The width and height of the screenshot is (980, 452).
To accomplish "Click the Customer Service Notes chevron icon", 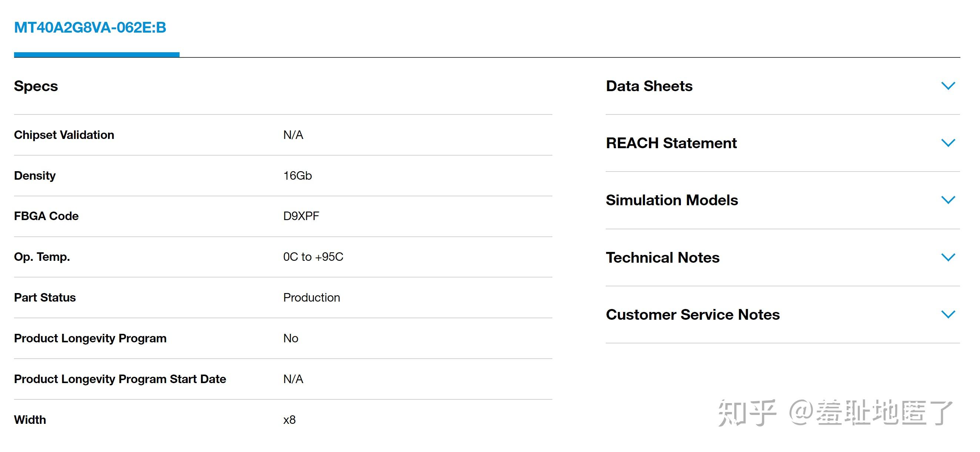I will [948, 315].
